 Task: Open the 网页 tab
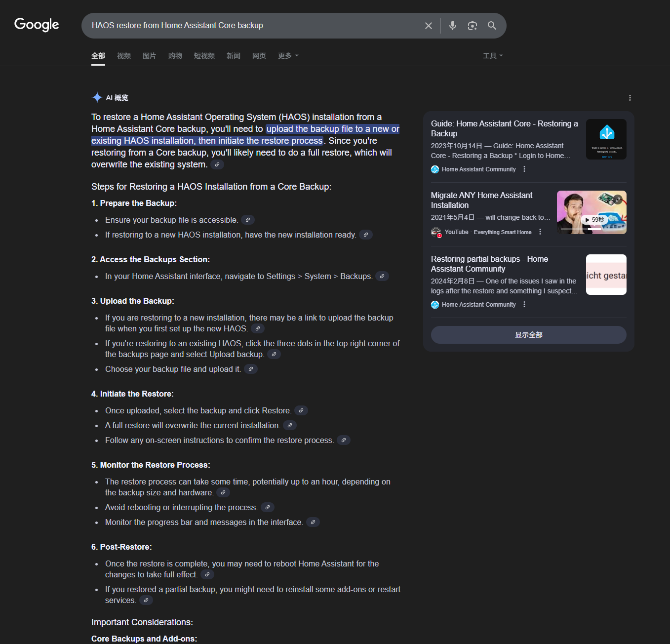[259, 56]
